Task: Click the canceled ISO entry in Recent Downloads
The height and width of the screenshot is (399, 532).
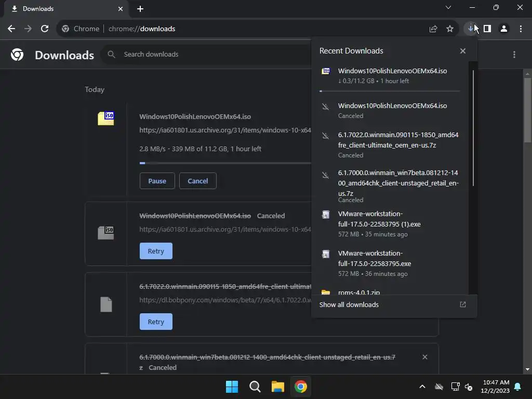Action: click(x=390, y=111)
